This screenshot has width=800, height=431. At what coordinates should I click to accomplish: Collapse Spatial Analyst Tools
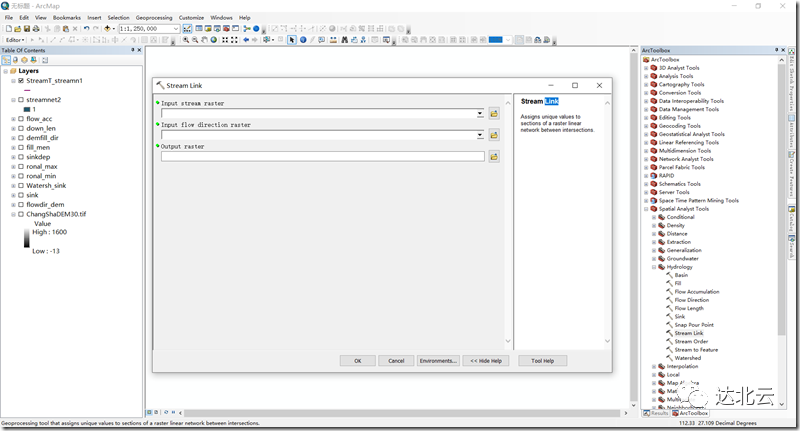[x=646, y=209]
